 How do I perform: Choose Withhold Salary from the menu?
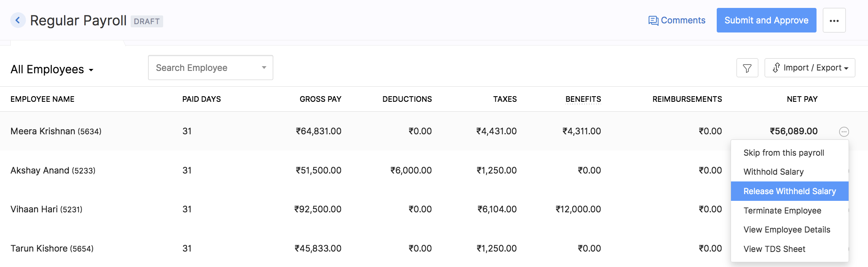[773, 172]
